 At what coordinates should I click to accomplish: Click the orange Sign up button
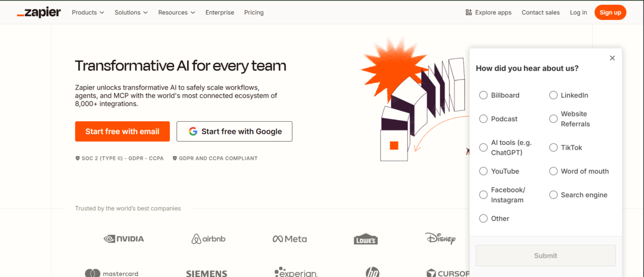click(x=610, y=12)
